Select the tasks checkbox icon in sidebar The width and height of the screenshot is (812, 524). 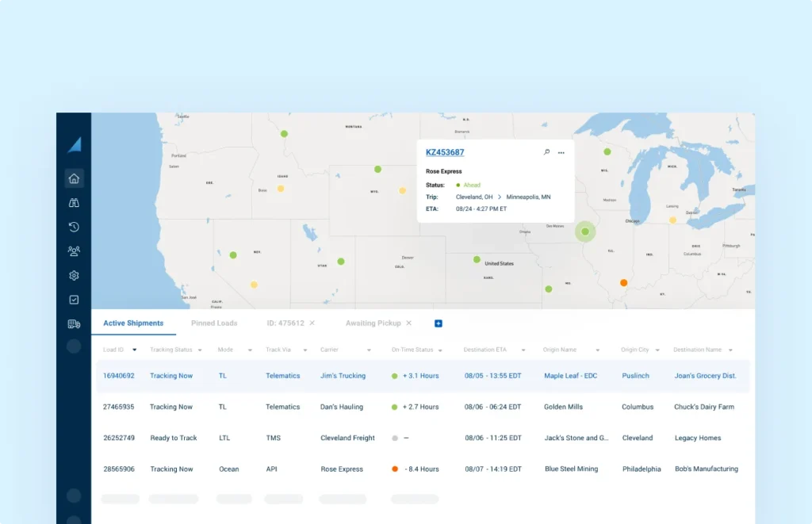tap(73, 299)
